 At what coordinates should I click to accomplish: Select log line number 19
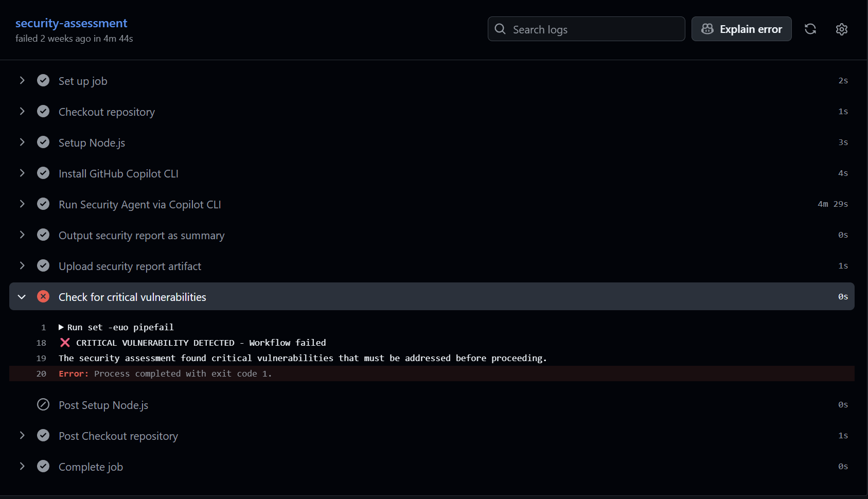click(x=41, y=358)
